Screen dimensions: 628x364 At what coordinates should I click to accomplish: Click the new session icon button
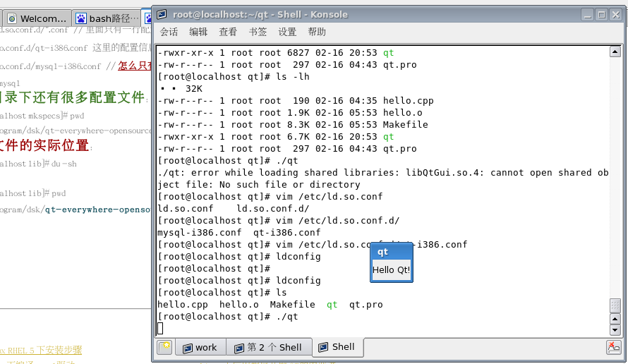(x=164, y=347)
